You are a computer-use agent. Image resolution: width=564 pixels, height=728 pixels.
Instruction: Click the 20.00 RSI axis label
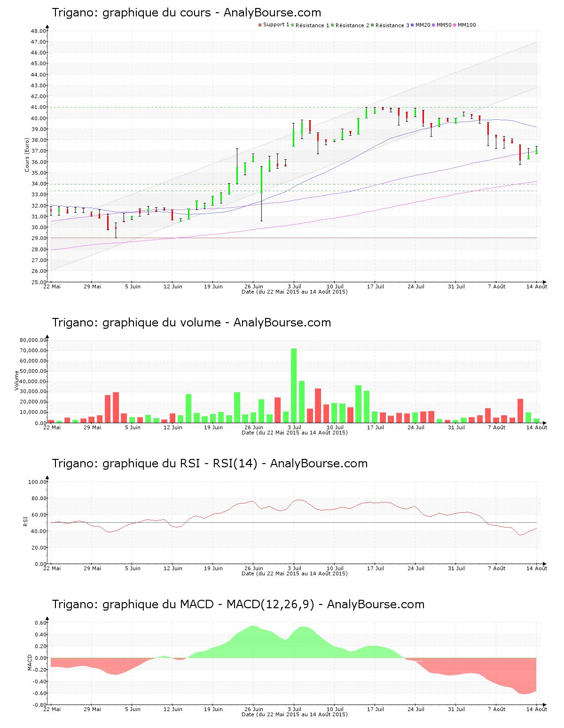click(39, 548)
